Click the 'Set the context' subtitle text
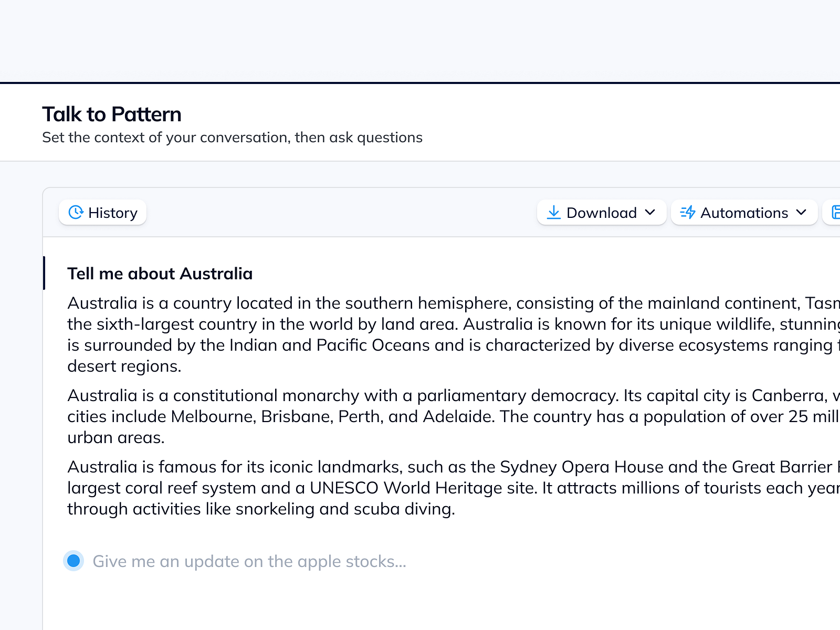Viewport: 840px width, 630px height. [232, 138]
